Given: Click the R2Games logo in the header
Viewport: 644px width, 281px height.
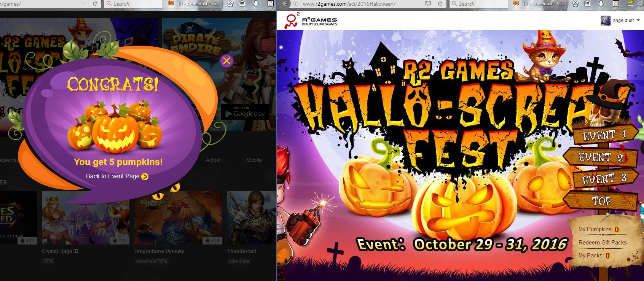Looking at the screenshot, I should tap(311, 21).
